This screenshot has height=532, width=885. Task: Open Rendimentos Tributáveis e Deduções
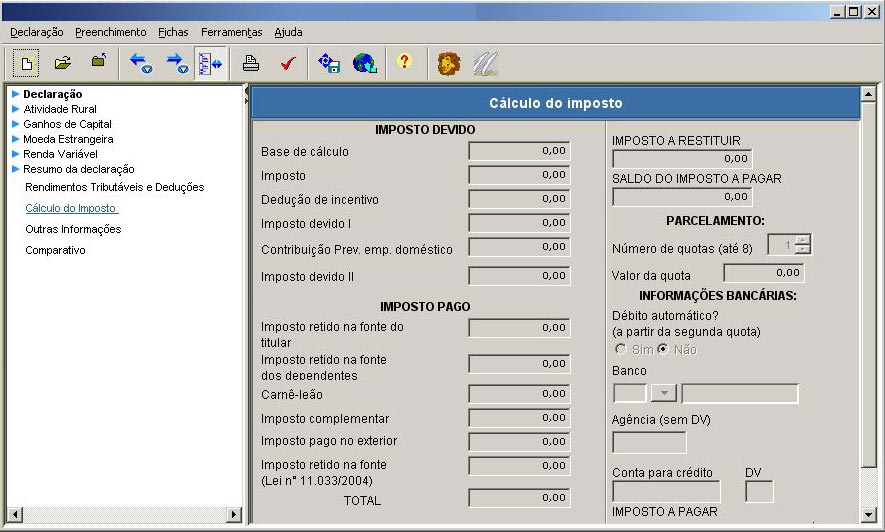(114, 187)
